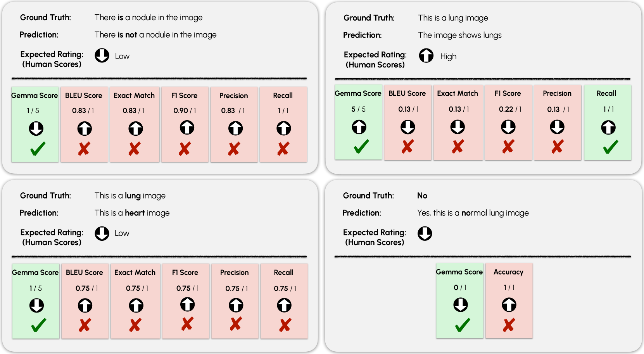Click the red X under Exact Match 0.83 / 1
Screen dimensions: 644x354
click(x=135, y=149)
